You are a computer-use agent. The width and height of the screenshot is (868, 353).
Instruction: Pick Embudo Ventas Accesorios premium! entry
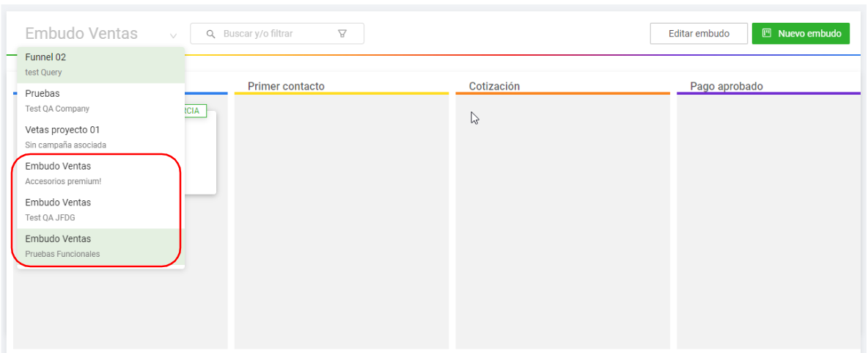100,174
